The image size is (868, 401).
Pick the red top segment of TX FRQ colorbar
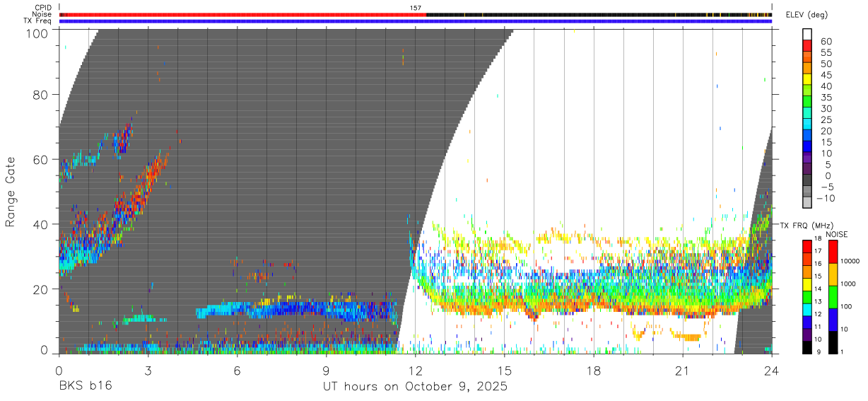807,245
